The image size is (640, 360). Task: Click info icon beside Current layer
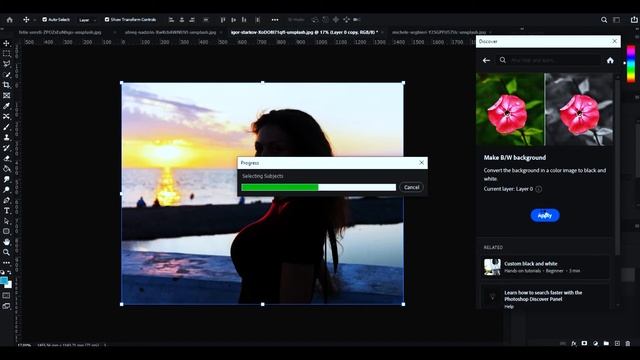point(539,189)
